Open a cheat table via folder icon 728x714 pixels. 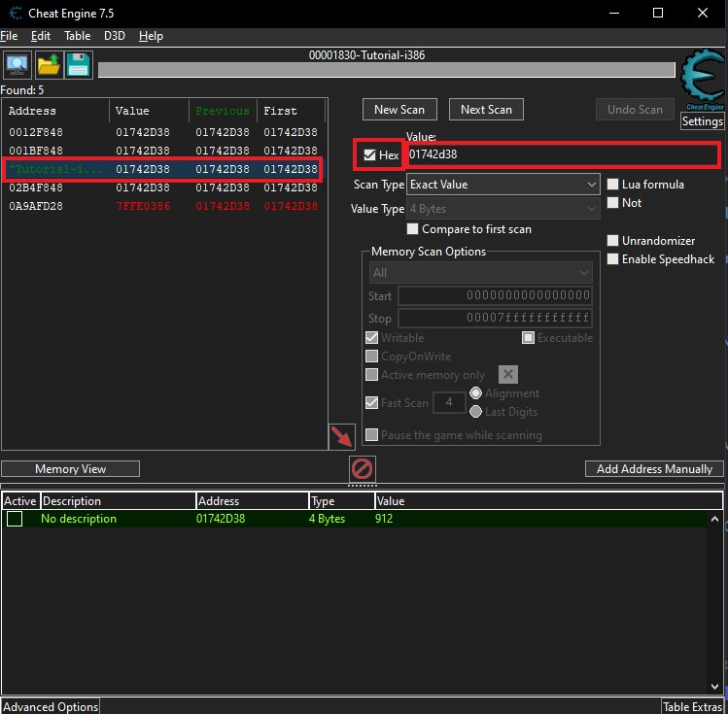coord(49,65)
